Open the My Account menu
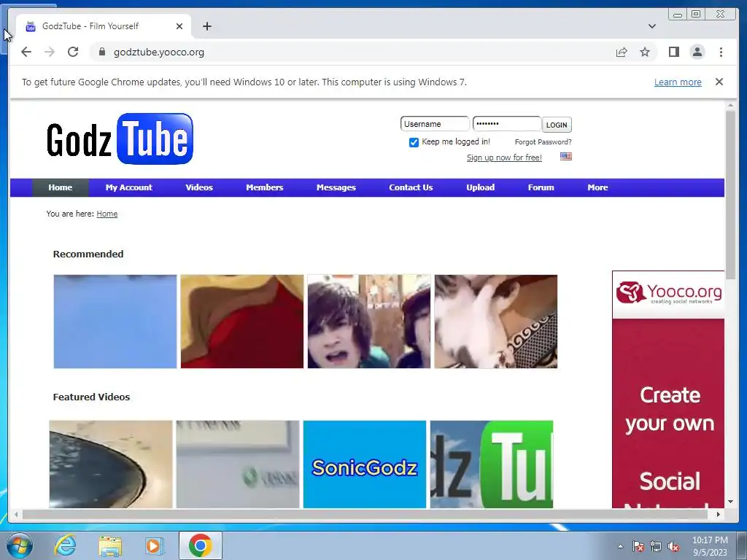The height and width of the screenshot is (560, 747). click(x=128, y=187)
